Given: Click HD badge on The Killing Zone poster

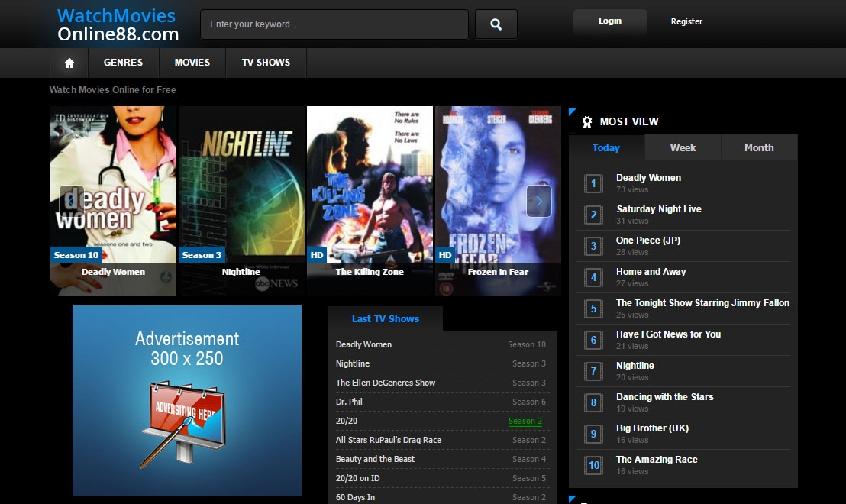Looking at the screenshot, I should (318, 255).
